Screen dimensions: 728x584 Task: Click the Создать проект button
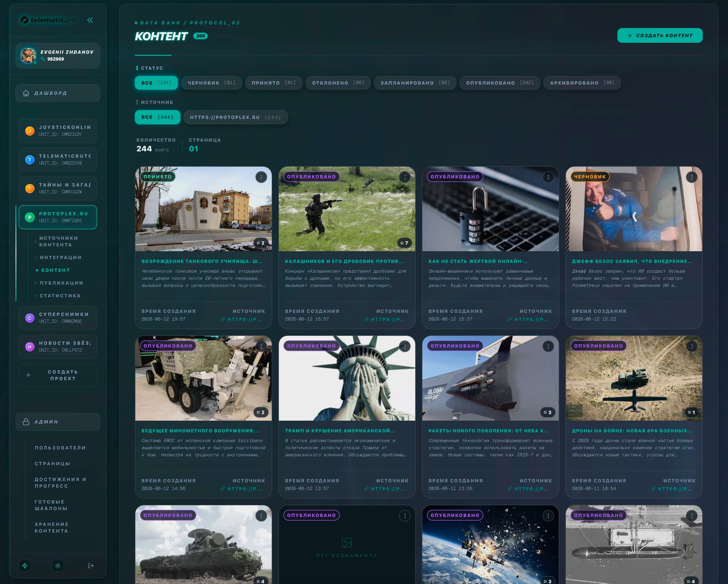coord(58,375)
